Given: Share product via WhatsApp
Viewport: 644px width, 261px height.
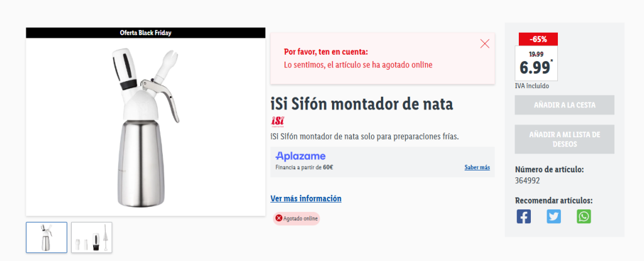Looking at the screenshot, I should point(584,216).
